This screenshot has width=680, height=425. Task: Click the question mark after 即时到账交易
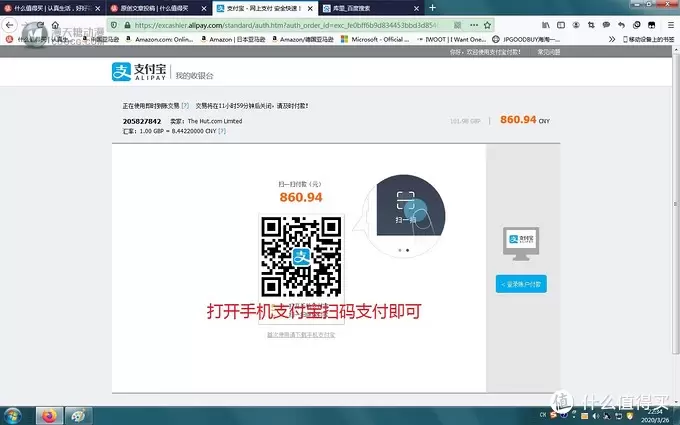(185, 105)
